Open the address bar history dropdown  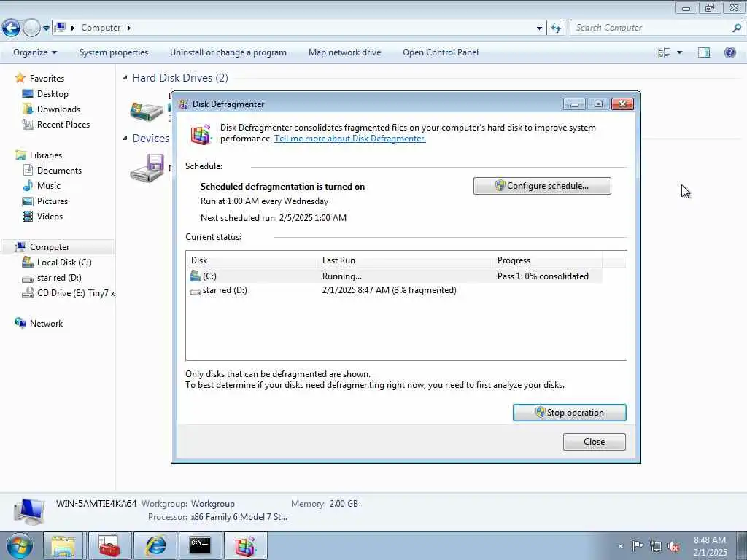[x=539, y=28]
